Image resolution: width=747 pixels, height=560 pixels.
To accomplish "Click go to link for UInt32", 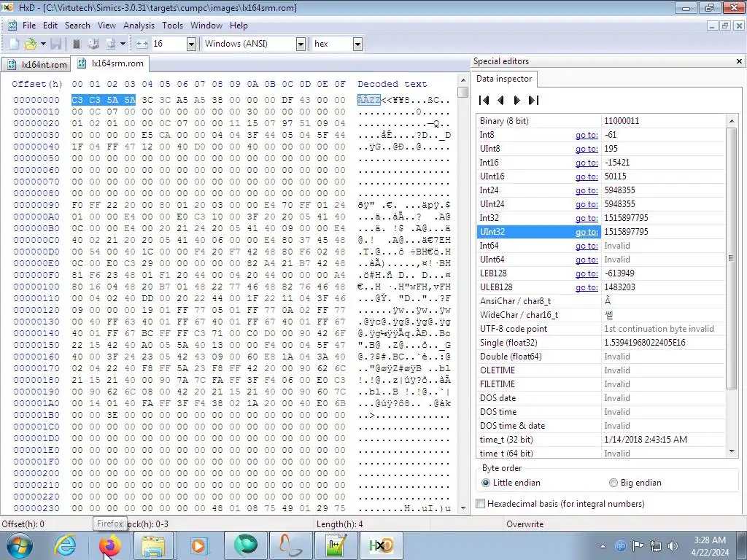I will tap(587, 231).
